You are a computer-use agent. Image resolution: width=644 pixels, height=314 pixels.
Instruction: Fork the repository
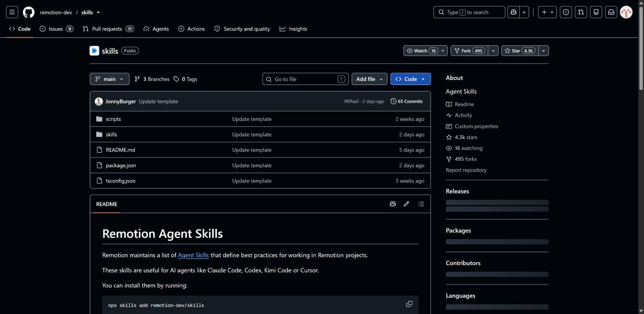(469, 51)
